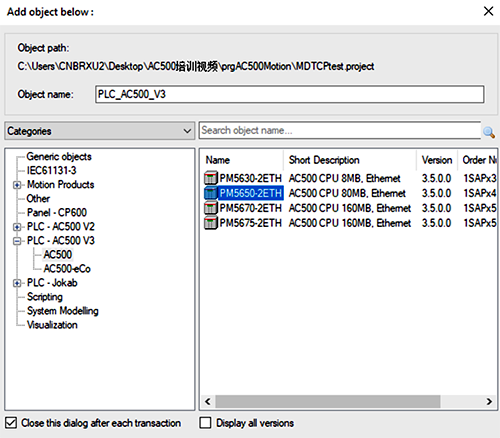Expand the PLC - AC500 V2 node
500x438 pixels.
click(x=17, y=227)
